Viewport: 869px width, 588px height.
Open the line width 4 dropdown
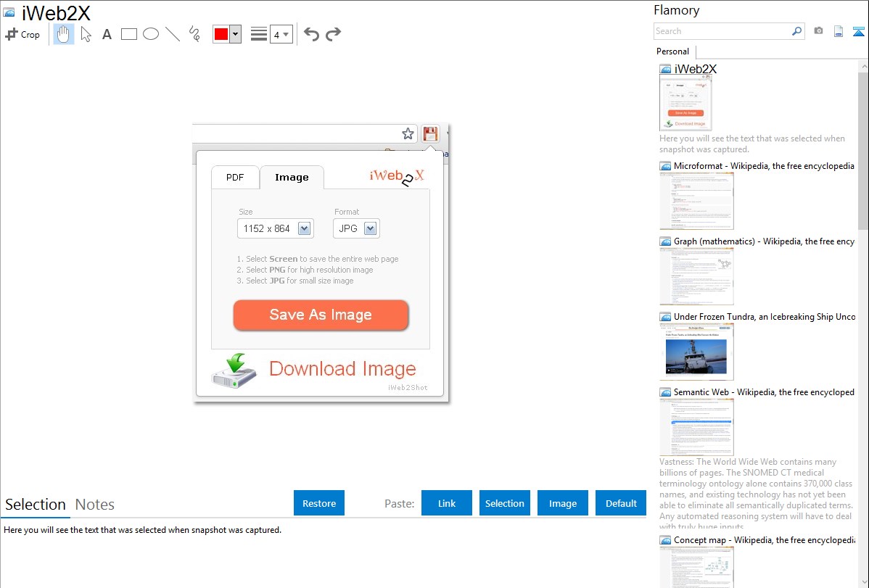281,34
